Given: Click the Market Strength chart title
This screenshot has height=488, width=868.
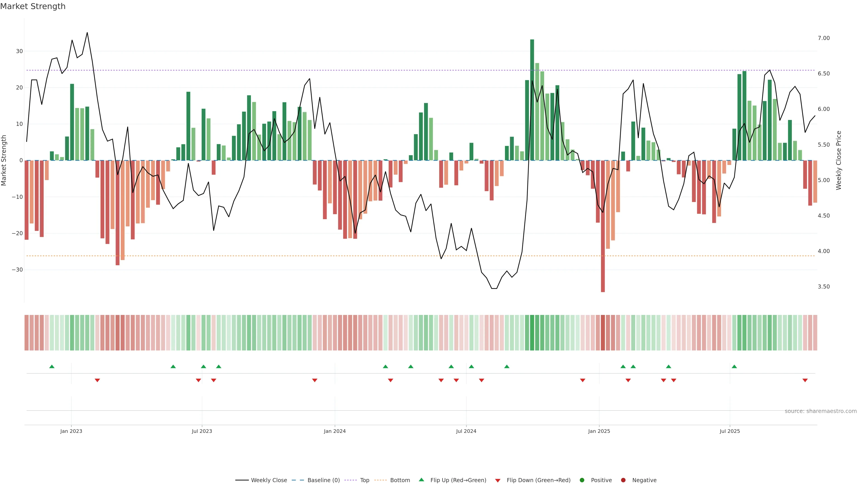Looking at the screenshot, I should (x=33, y=6).
